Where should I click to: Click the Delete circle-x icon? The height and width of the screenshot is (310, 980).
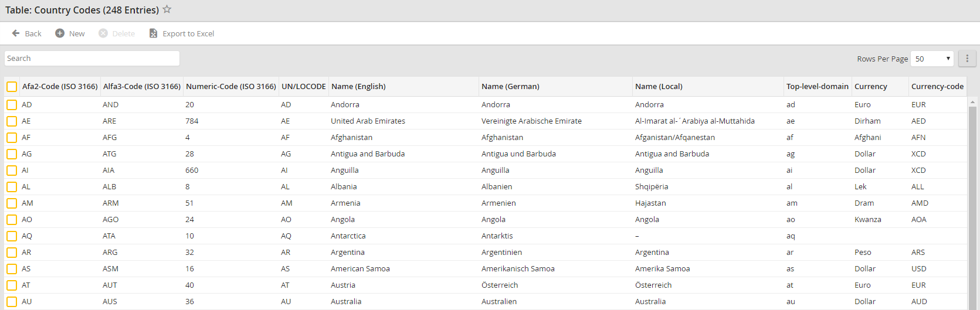103,33
